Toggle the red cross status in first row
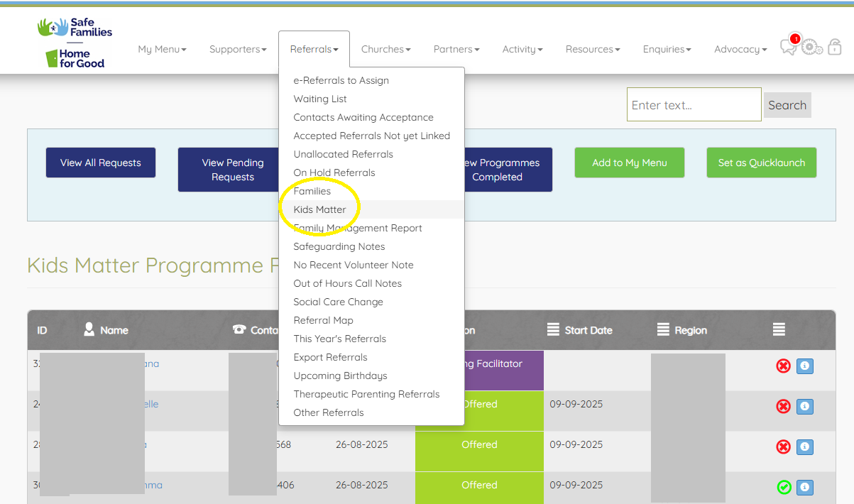854x504 pixels. [783, 366]
